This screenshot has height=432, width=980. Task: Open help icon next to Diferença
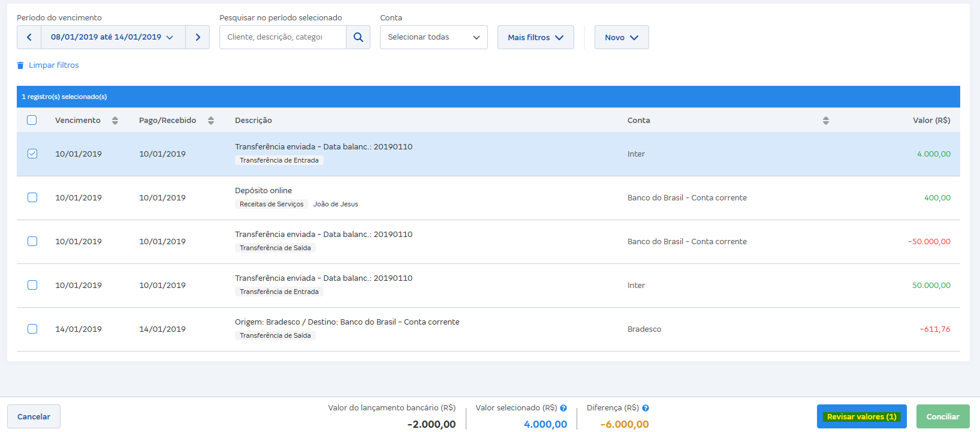646,408
